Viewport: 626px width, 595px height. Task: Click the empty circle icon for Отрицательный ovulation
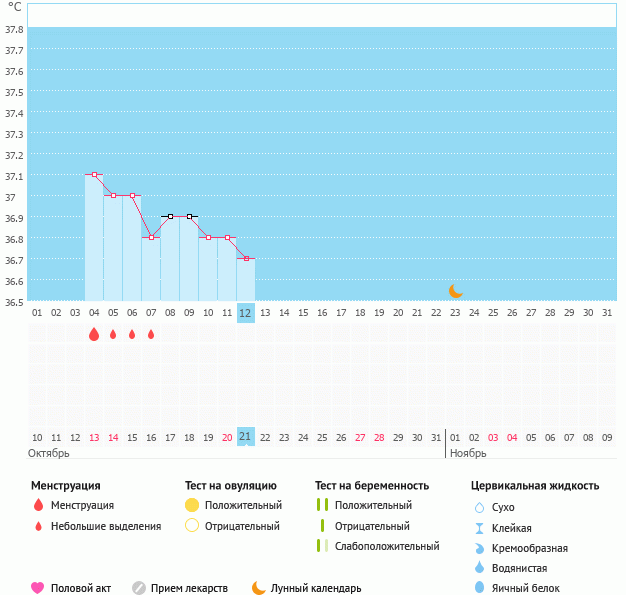tap(192, 525)
